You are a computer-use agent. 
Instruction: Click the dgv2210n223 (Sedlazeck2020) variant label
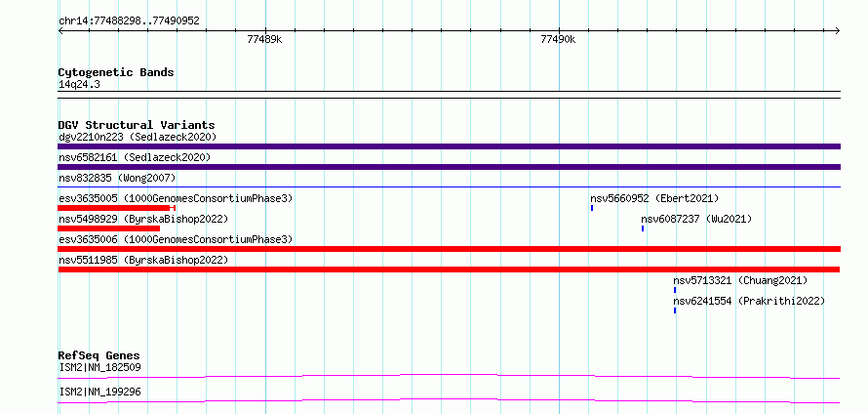click(x=138, y=137)
